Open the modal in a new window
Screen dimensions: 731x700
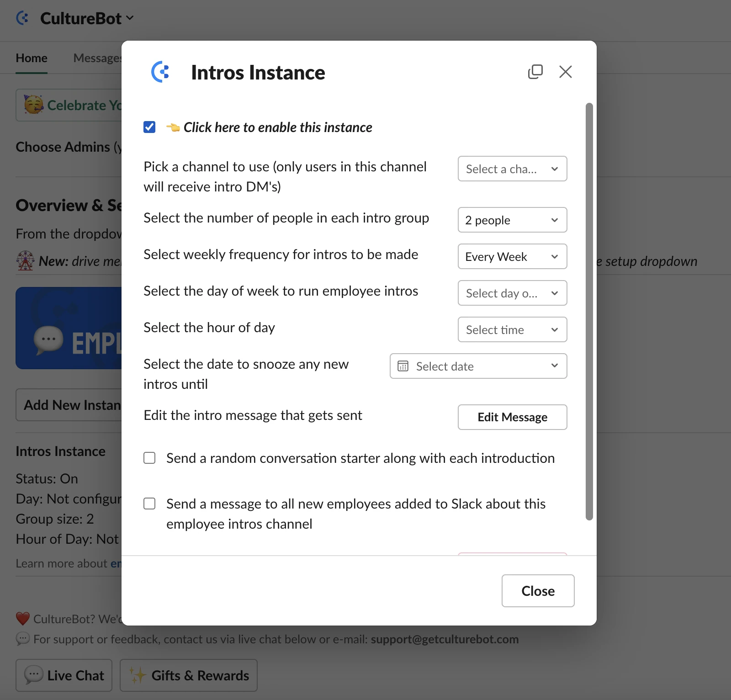pyautogui.click(x=535, y=72)
